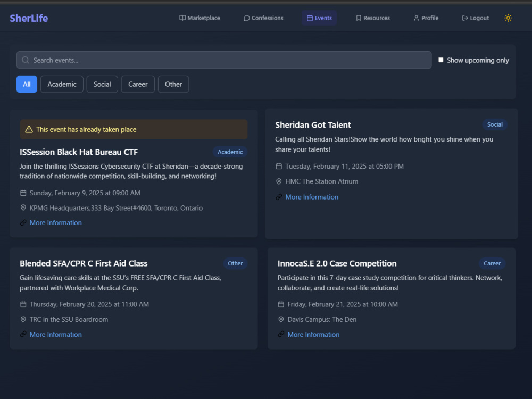Open the Marketplace nav item

pos(199,18)
